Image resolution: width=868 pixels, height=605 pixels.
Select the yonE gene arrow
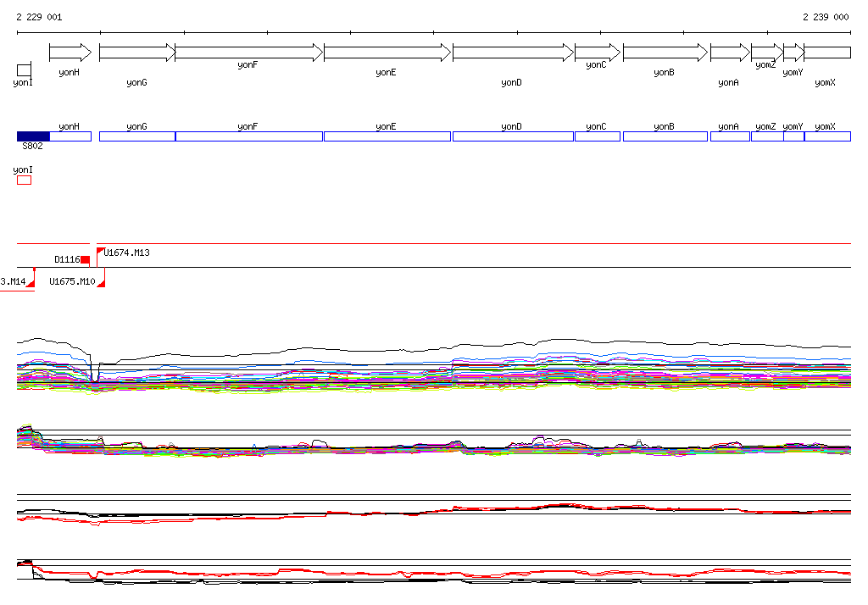click(387, 53)
